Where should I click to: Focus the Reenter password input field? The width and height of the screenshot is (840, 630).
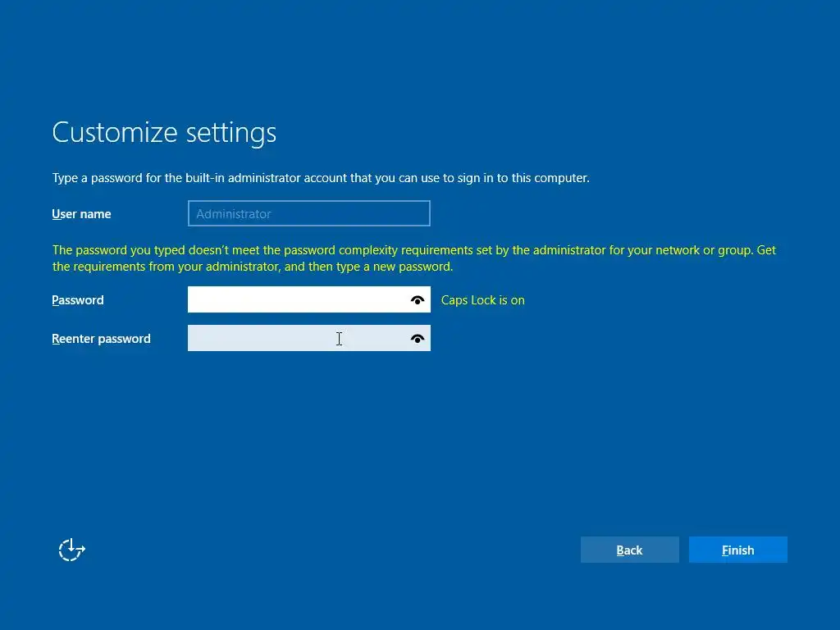click(309, 338)
